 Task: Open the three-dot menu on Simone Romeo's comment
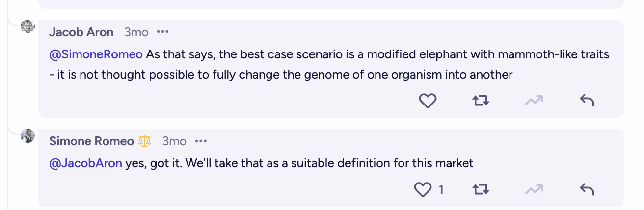pyautogui.click(x=201, y=141)
